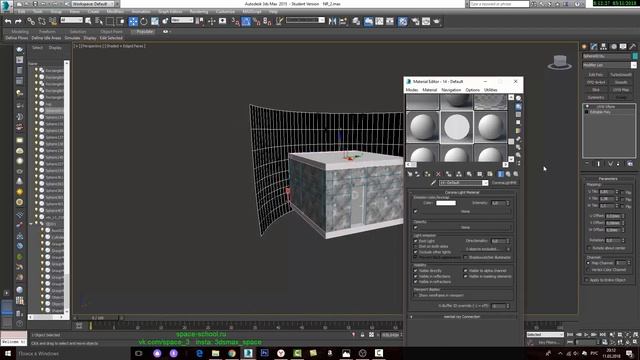The width and height of the screenshot is (640, 360).
Task: Open Photoshop from Windows taskbar
Action: 264,353
